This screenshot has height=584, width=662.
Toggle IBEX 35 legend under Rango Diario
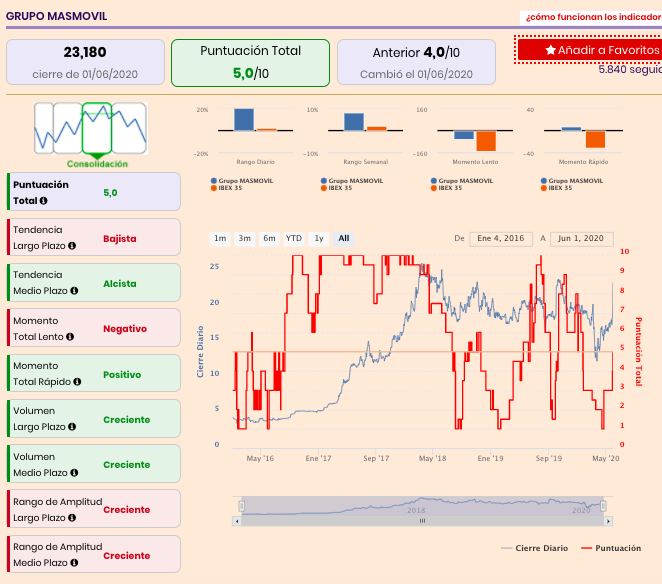pos(227,188)
